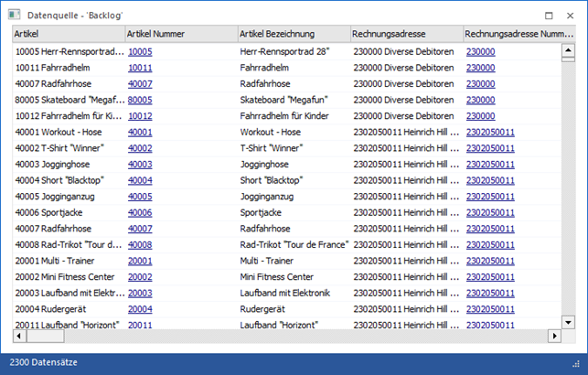Screen dimensions: 588x375
Task: Open 230000 address link in Skateboard row
Action: (x=481, y=100)
